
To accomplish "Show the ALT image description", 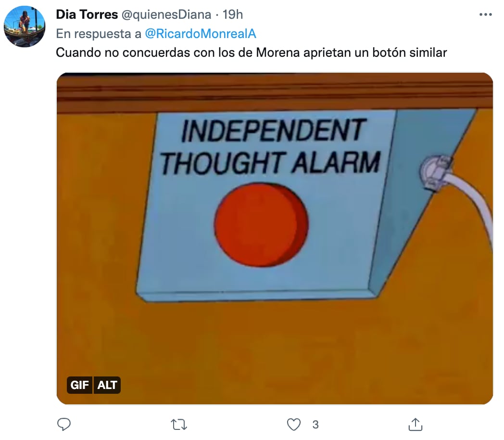I will 107,385.
